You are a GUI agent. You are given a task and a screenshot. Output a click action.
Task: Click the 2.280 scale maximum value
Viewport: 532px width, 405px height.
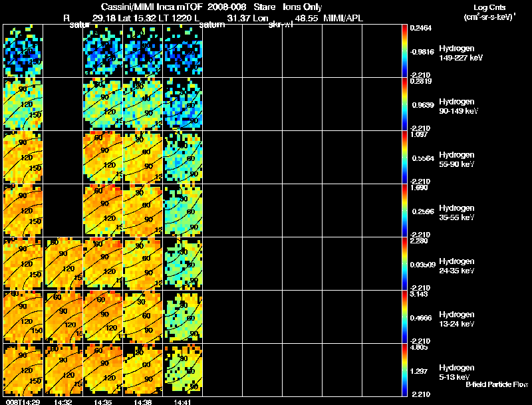point(419,241)
